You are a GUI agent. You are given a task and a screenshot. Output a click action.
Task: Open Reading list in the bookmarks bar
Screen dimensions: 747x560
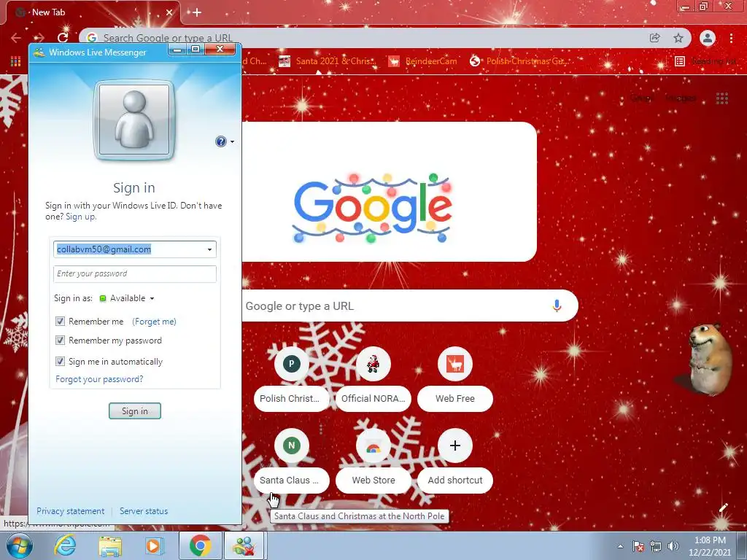tap(706, 61)
